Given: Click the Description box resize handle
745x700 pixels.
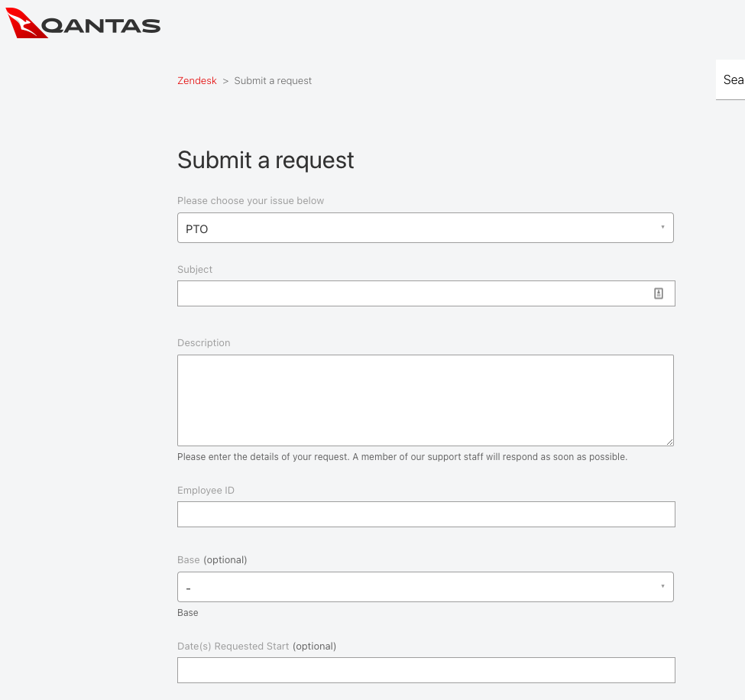Looking at the screenshot, I should 670,442.
